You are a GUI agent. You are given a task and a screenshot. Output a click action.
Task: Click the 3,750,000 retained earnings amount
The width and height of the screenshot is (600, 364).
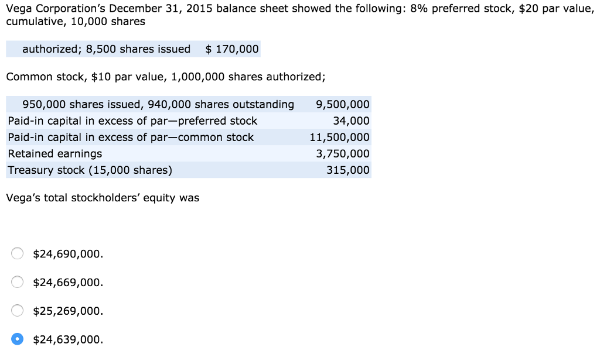point(343,154)
